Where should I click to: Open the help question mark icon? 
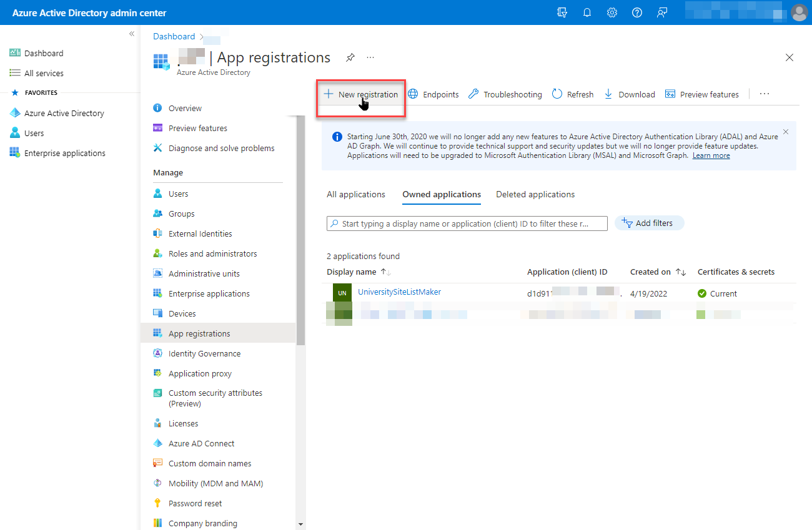click(x=637, y=12)
